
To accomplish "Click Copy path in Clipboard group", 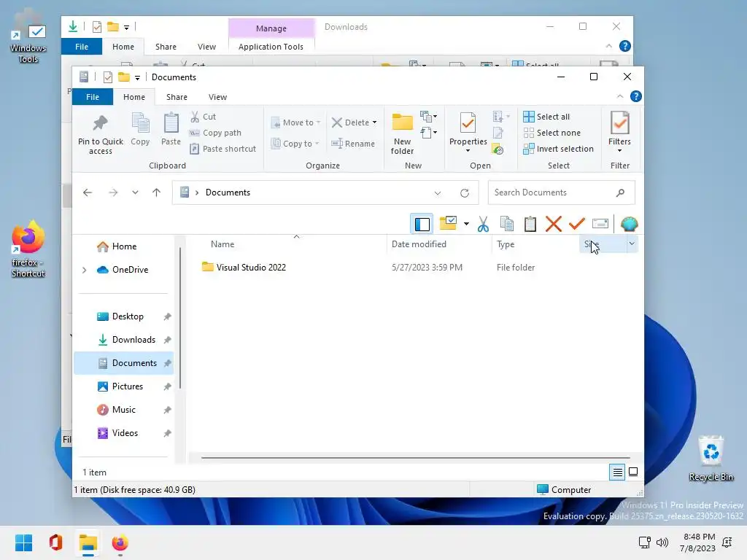I will coord(215,133).
